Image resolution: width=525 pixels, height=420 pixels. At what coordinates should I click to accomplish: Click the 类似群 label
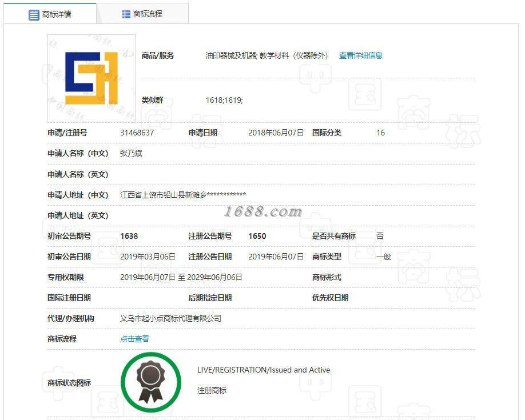click(152, 100)
